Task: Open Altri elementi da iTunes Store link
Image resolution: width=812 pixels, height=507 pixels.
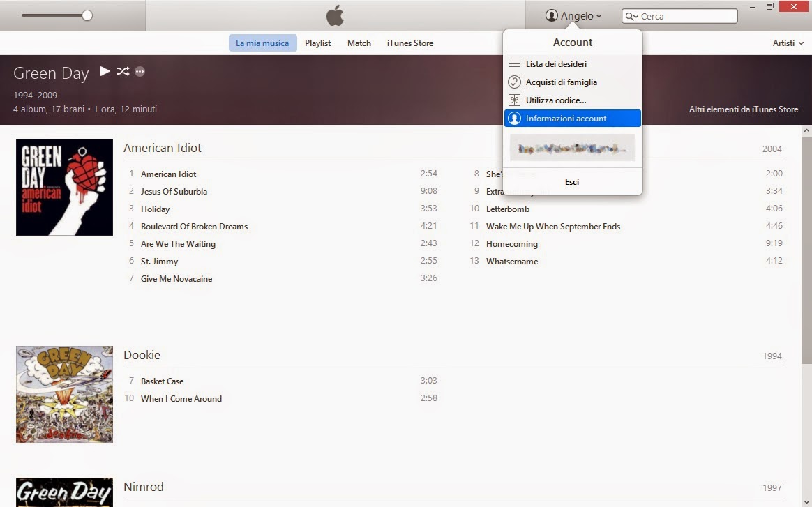Action: click(743, 109)
